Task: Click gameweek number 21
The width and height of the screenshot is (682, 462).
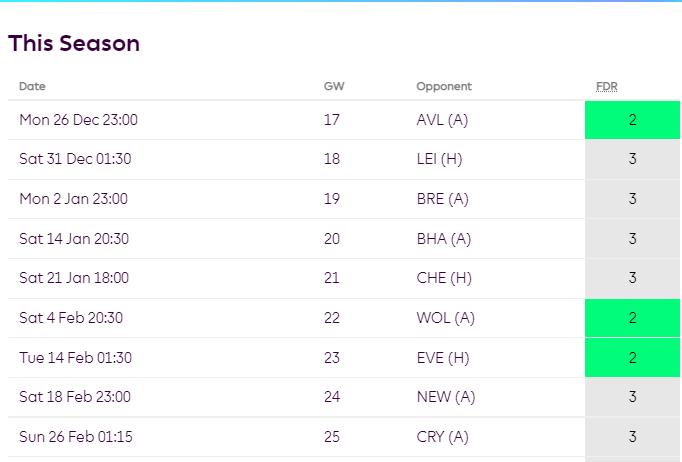Action: pos(332,278)
